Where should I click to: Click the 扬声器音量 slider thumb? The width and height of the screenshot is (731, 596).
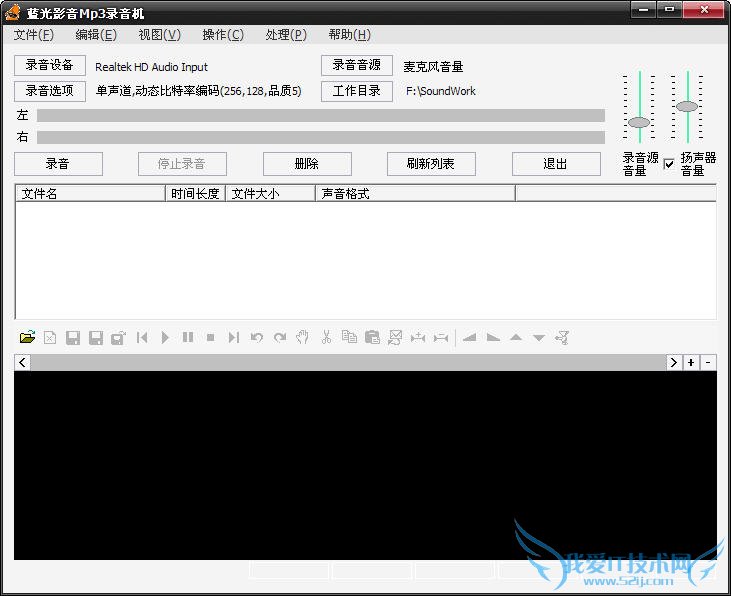click(x=687, y=106)
